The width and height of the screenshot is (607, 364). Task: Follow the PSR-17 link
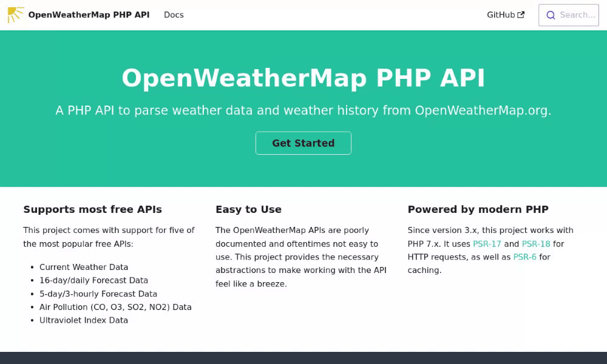(x=487, y=244)
